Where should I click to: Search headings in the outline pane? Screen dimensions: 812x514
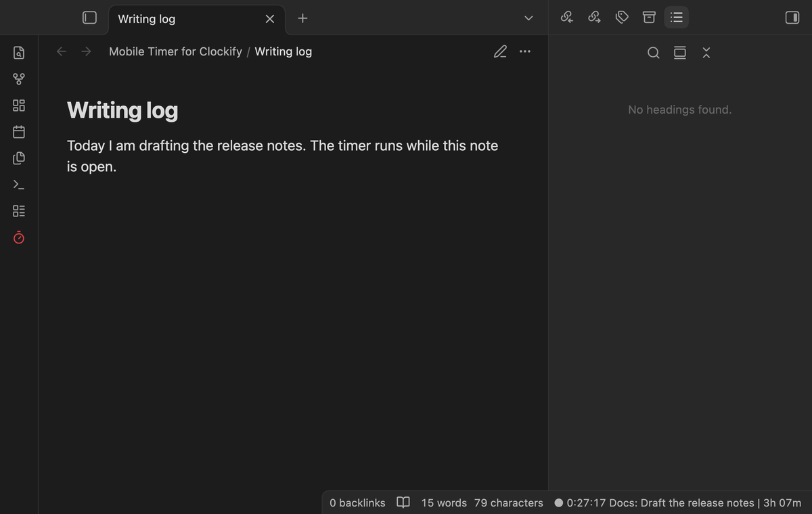[653, 52]
